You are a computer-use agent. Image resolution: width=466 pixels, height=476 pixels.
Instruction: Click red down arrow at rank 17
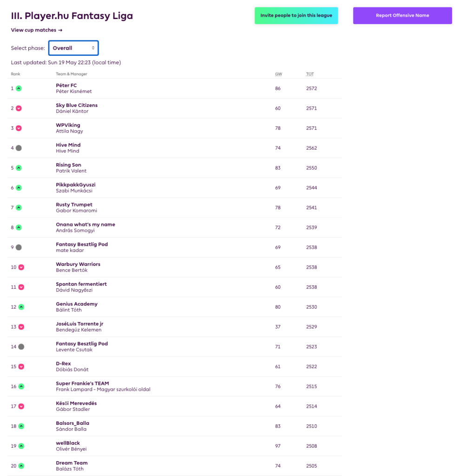coord(21,406)
